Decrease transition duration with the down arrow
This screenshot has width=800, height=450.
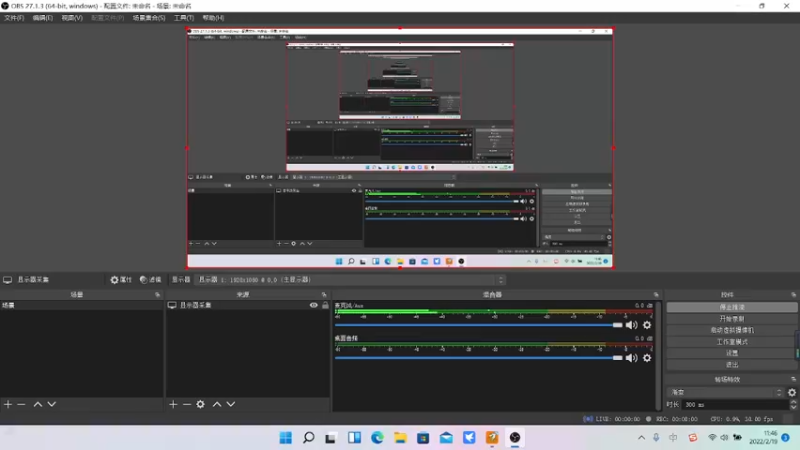[x=793, y=407]
